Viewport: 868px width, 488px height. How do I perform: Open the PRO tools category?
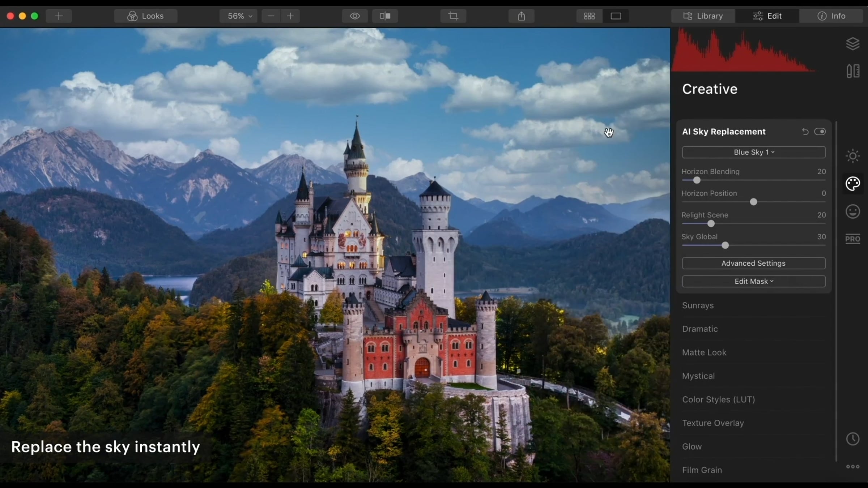click(x=852, y=239)
